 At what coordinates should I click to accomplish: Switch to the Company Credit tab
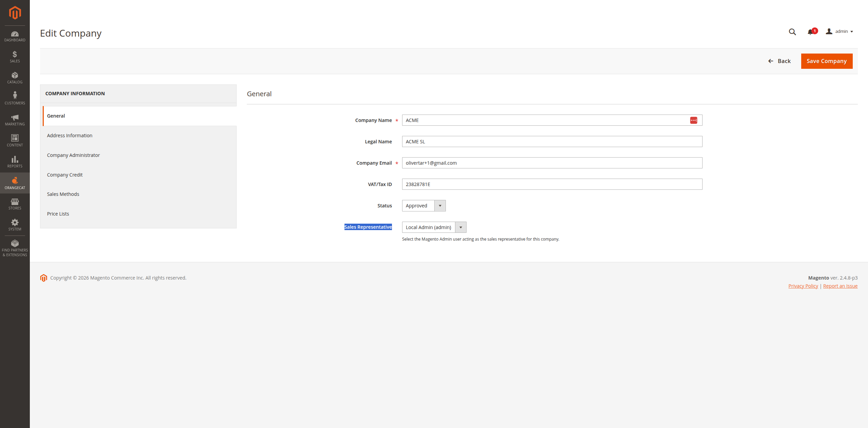[65, 175]
